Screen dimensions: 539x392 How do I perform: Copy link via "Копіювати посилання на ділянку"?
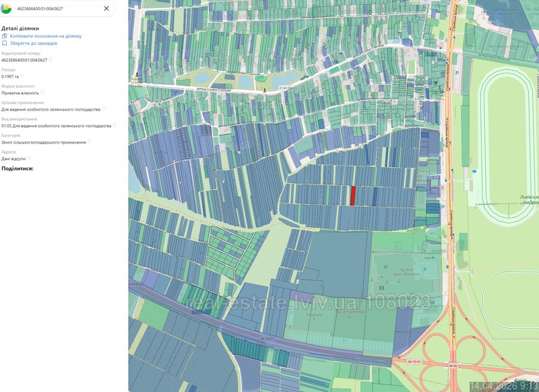pos(45,36)
